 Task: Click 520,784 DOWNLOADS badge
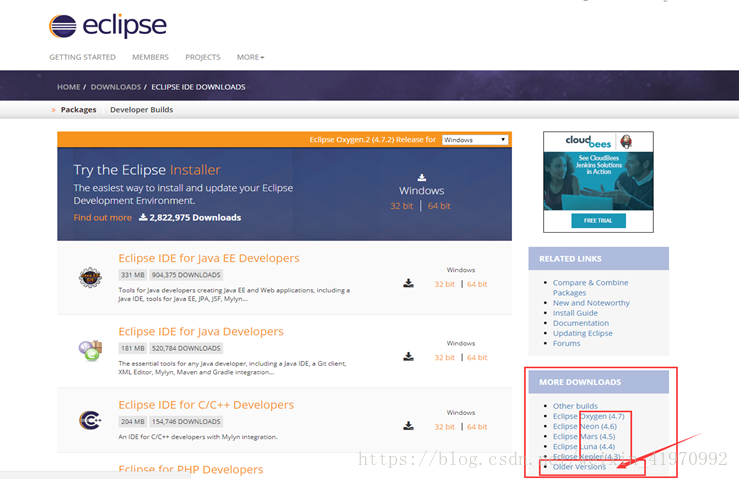point(186,348)
